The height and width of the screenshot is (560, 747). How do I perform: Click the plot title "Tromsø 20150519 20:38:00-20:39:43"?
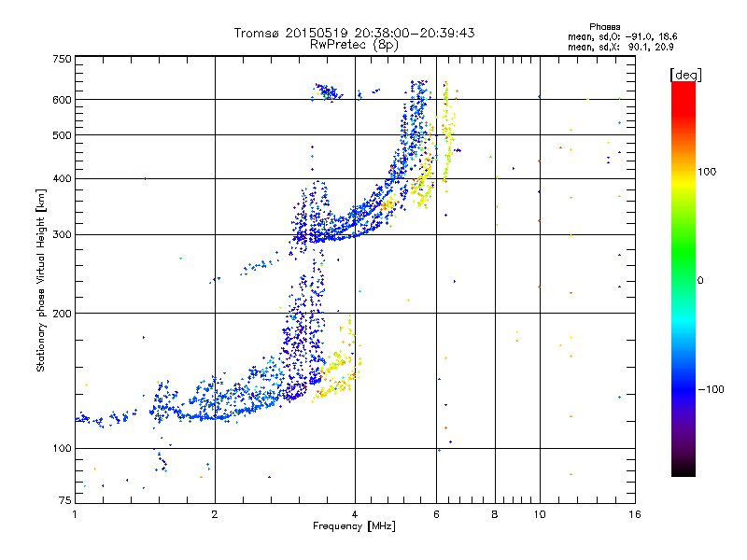click(x=354, y=33)
